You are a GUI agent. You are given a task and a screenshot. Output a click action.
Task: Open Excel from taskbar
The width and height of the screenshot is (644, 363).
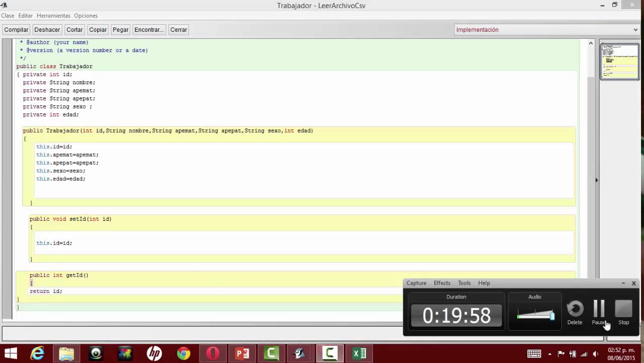pos(359,353)
